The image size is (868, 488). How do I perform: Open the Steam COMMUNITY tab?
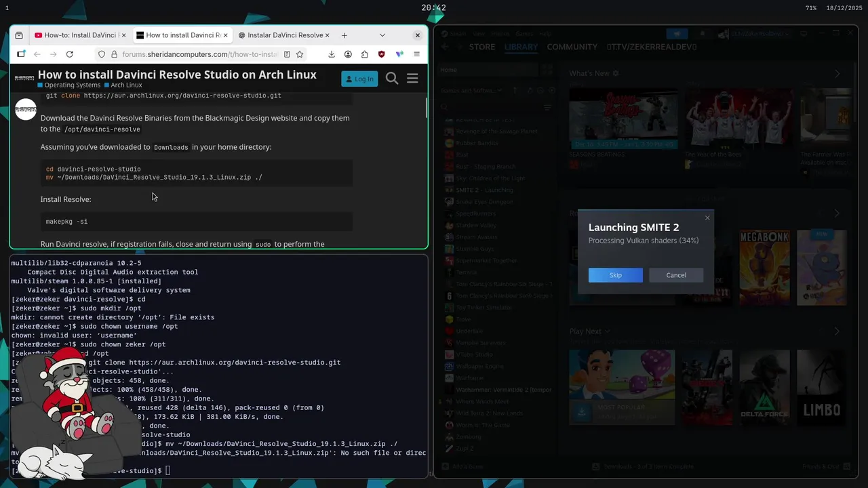tap(572, 47)
